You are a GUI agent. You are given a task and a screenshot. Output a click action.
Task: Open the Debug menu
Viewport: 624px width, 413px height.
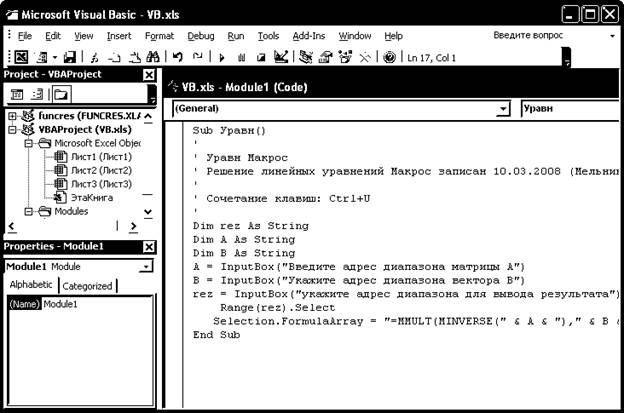201,36
